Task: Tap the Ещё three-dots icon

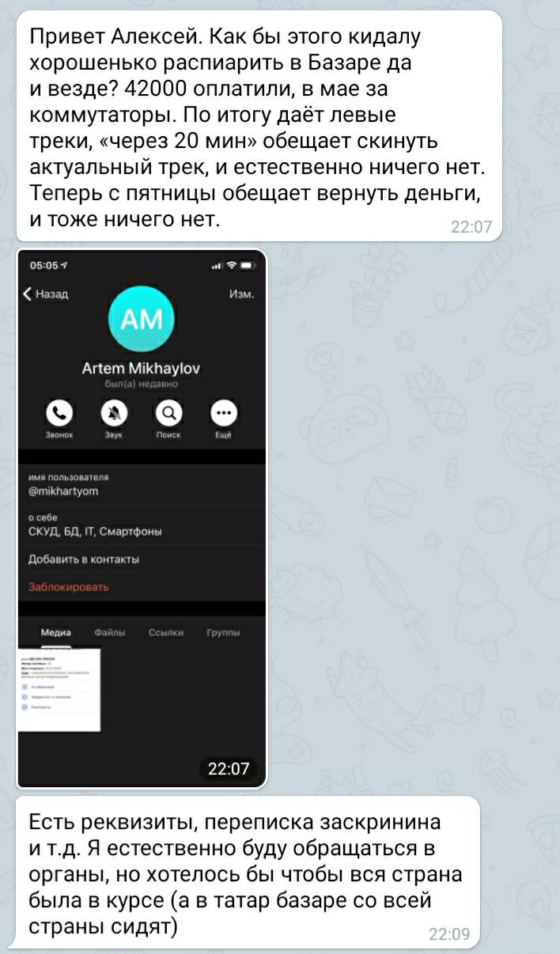Action: click(223, 413)
